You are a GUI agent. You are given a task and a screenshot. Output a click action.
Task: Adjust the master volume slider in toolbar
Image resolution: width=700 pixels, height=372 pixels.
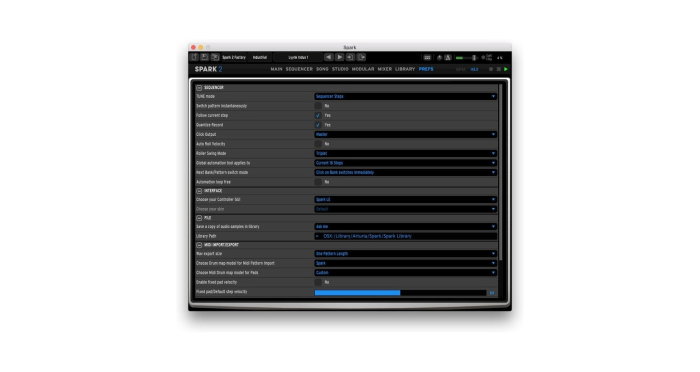point(466,58)
